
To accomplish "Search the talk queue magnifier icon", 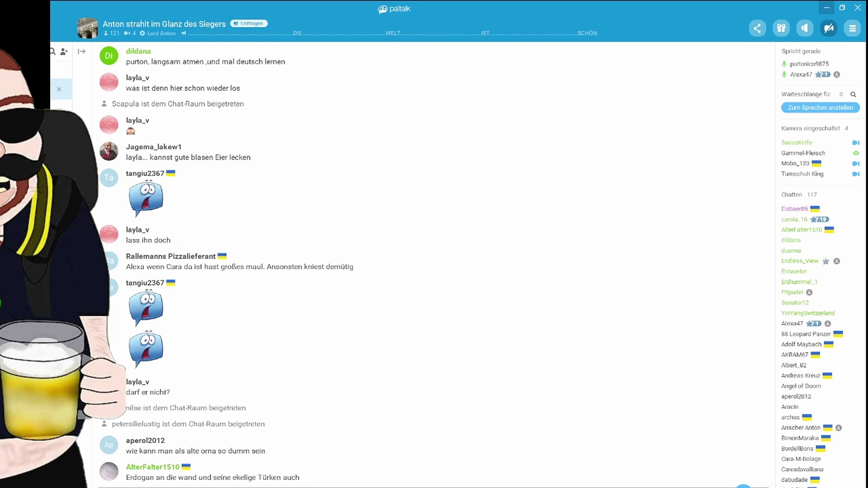I will 853,94.
